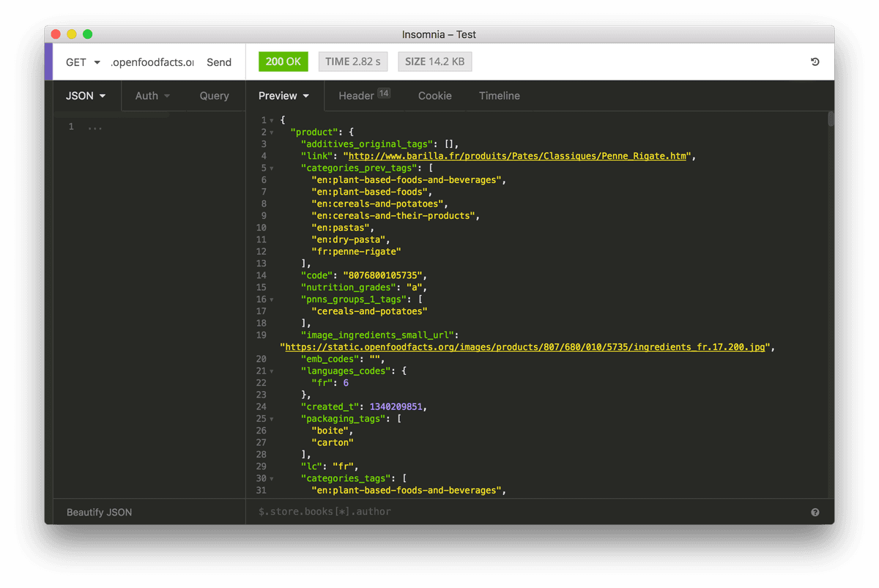Click the SIZE 14.2 KB badge
Image resolution: width=879 pixels, height=588 pixels.
pyautogui.click(x=435, y=62)
